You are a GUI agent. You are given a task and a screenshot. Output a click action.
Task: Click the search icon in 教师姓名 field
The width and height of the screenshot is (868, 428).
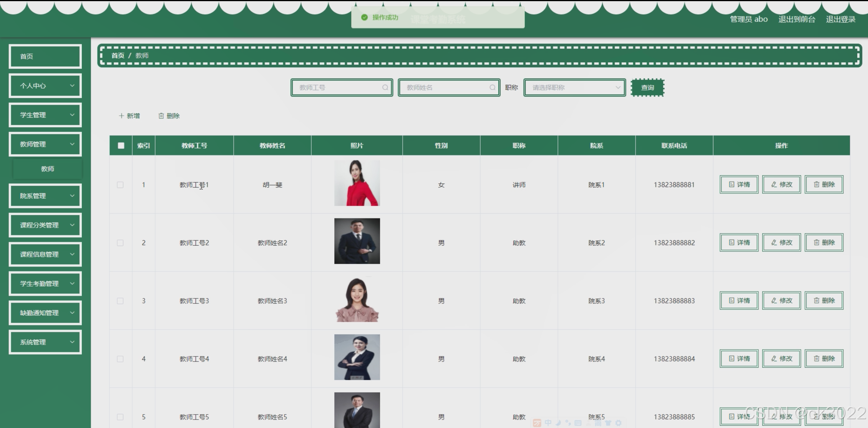pyautogui.click(x=492, y=88)
